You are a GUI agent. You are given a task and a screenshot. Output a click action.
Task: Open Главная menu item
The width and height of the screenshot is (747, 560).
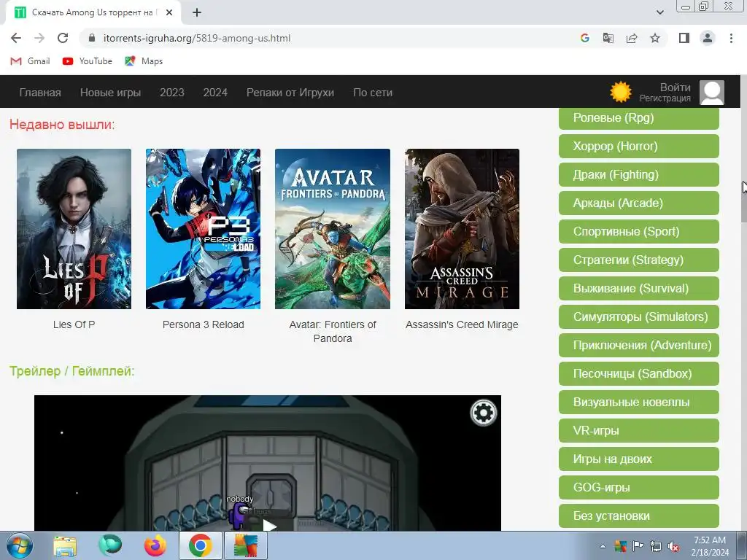[40, 93]
